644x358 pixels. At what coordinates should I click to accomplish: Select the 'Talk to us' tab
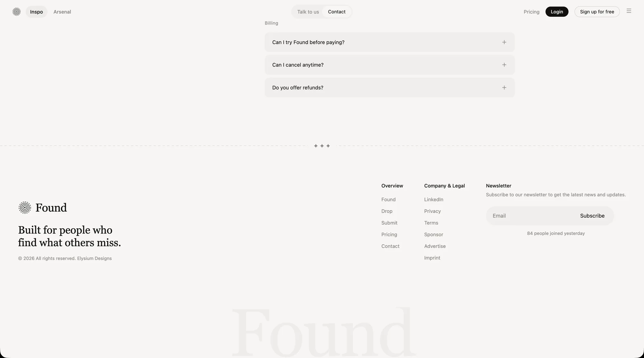click(308, 12)
